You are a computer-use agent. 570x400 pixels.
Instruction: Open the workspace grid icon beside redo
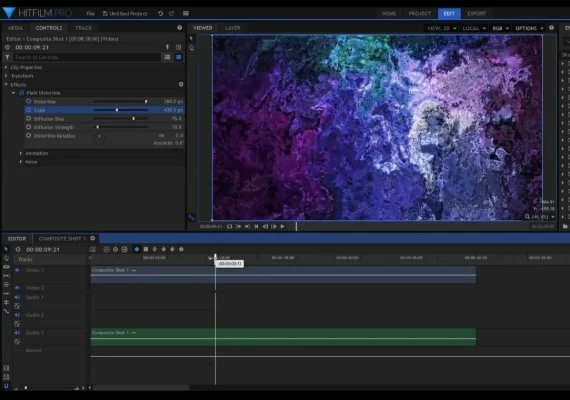[x=186, y=13]
